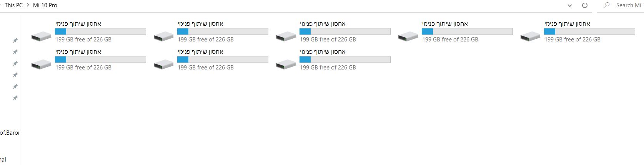Select the second drive icon in bottom row
Screen dimensions: 644x165
(x=163, y=64)
